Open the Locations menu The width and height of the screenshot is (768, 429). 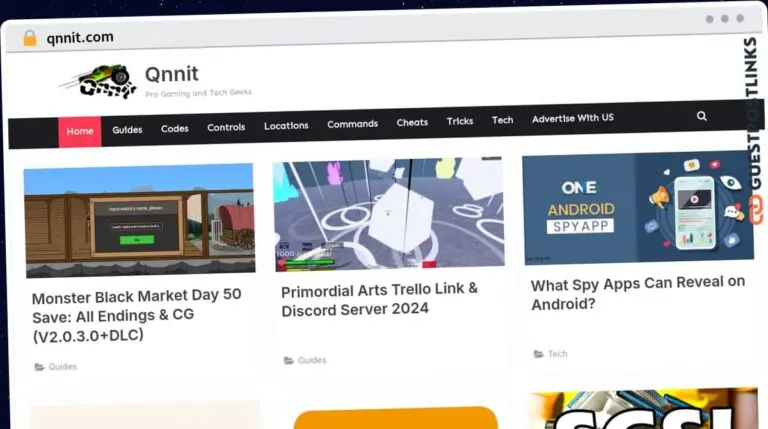[x=286, y=126]
